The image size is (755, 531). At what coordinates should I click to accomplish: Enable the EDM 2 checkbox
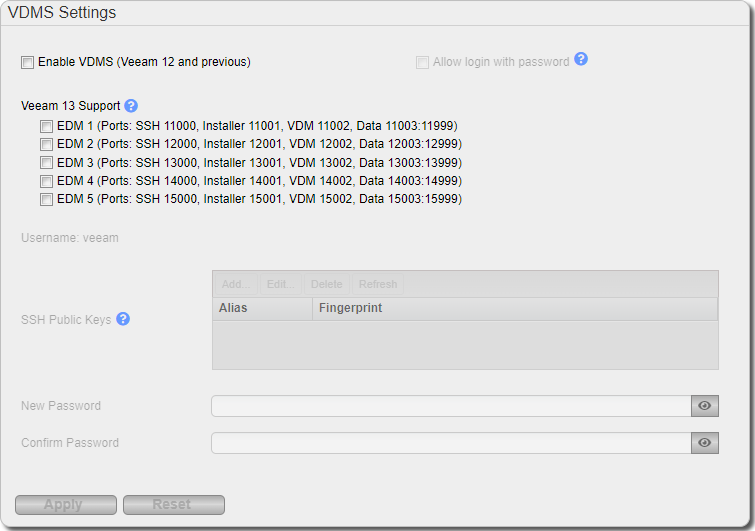tap(46, 145)
